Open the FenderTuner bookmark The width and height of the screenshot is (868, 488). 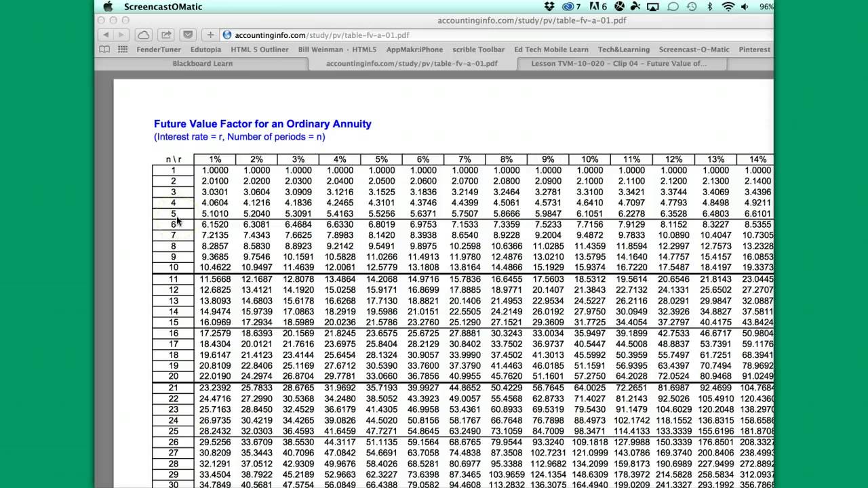click(159, 49)
